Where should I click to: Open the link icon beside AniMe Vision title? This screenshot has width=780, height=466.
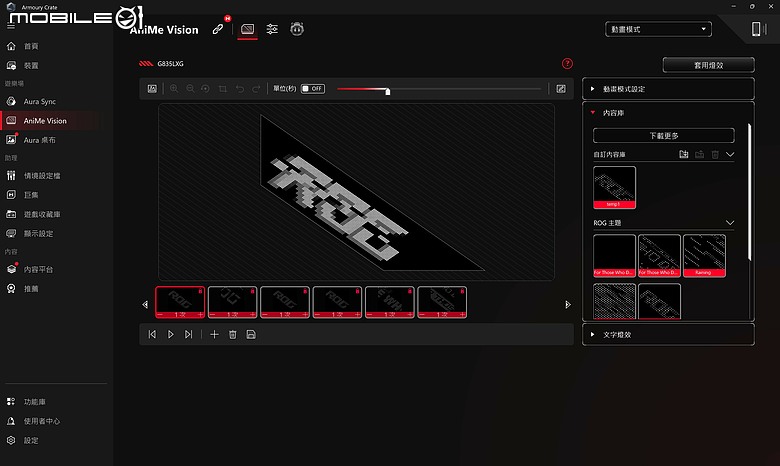(218, 29)
